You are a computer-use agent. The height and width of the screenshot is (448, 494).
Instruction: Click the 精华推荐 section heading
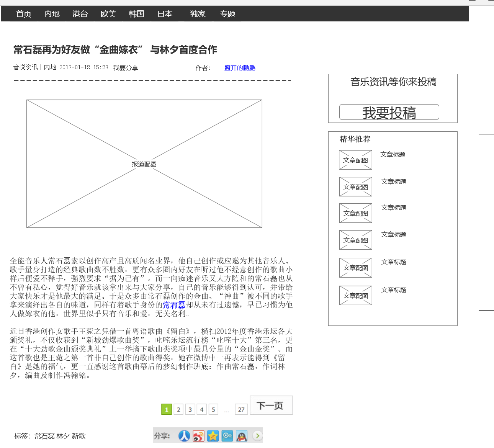tap(355, 139)
